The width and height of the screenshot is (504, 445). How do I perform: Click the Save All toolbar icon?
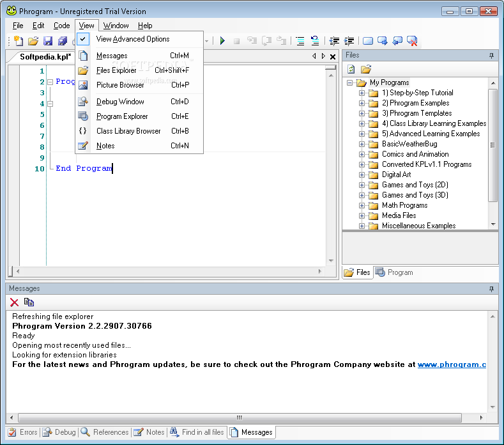[63, 41]
